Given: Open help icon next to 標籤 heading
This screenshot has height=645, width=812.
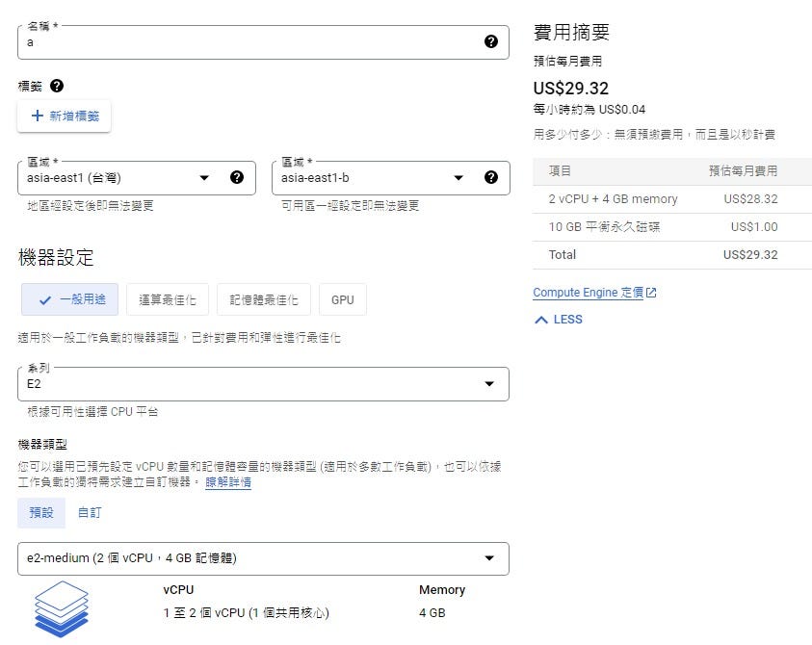Looking at the screenshot, I should pos(57,86).
